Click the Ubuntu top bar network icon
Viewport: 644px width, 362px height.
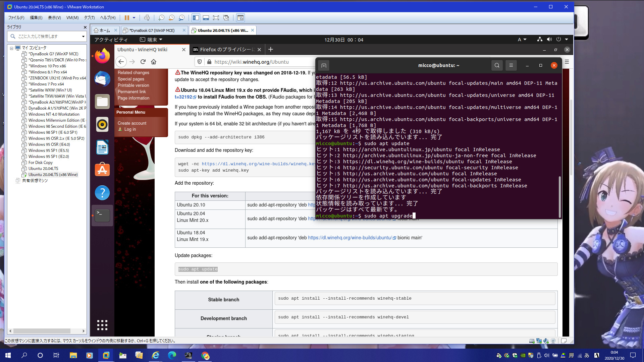point(540,39)
